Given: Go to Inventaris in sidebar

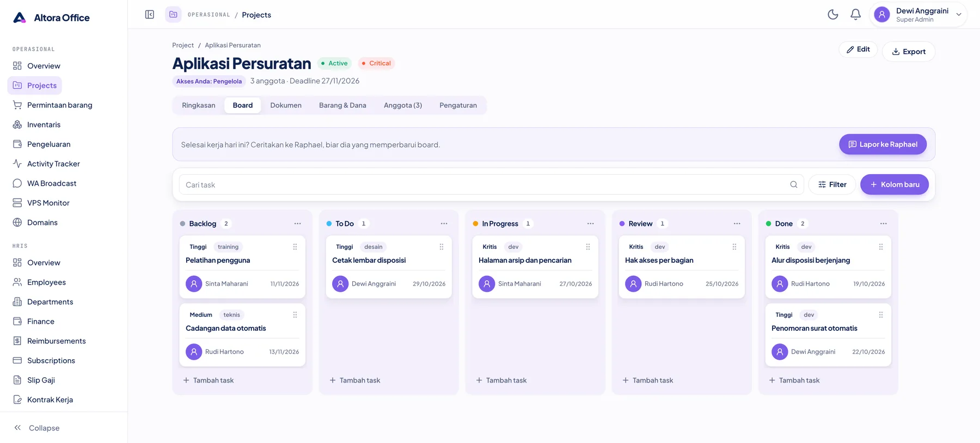Looking at the screenshot, I should coord(44,125).
